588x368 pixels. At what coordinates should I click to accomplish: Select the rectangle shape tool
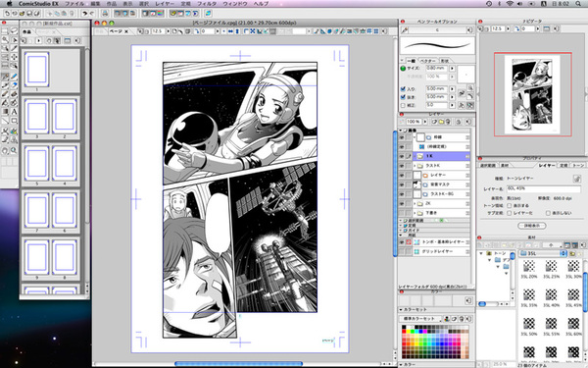(x=14, y=121)
